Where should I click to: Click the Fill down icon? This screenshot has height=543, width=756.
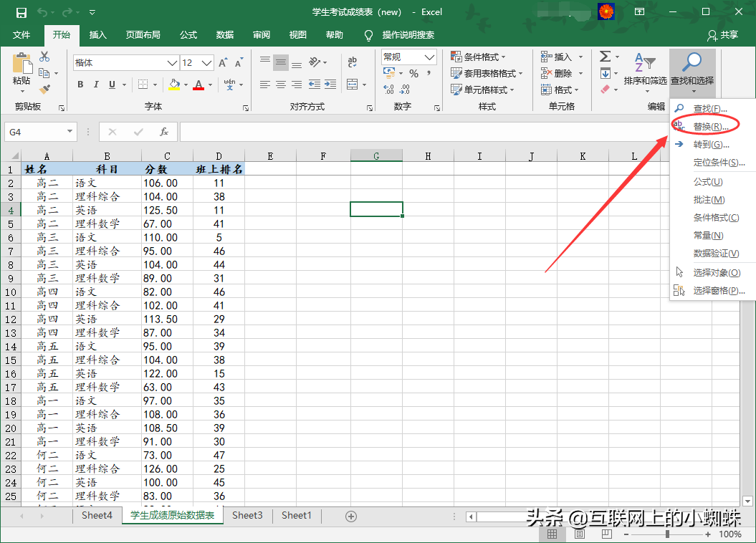pos(605,74)
